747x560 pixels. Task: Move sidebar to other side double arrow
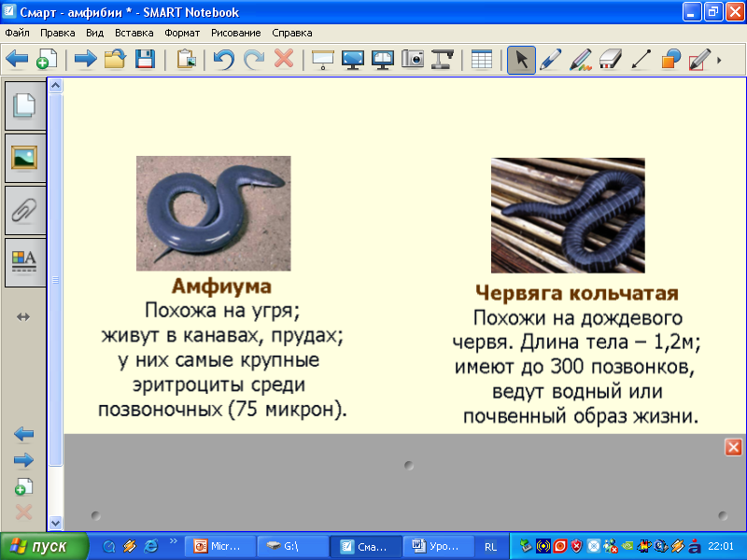click(x=23, y=316)
